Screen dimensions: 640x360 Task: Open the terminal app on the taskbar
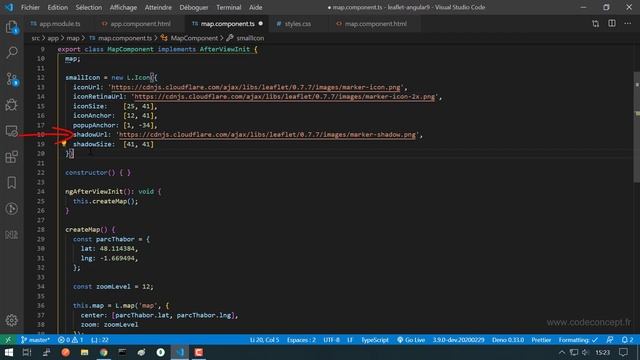(x=122, y=352)
